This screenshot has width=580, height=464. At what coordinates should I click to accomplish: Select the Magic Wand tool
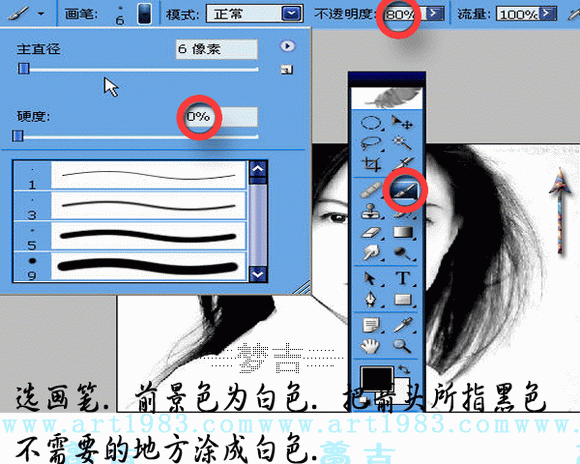[x=403, y=143]
